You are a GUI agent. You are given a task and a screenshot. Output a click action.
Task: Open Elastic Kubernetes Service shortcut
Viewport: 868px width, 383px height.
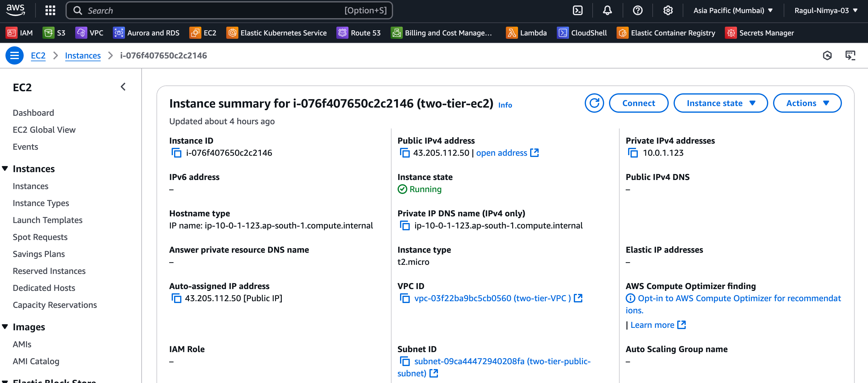pyautogui.click(x=276, y=33)
